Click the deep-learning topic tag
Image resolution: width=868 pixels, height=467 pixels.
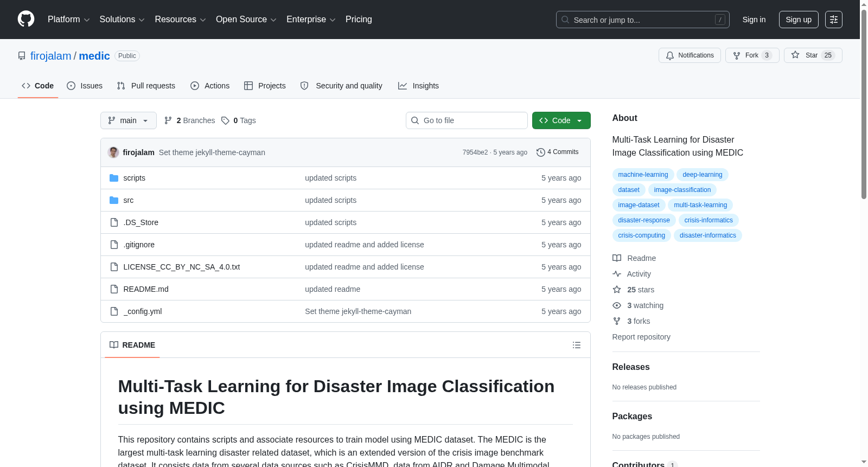click(703, 175)
